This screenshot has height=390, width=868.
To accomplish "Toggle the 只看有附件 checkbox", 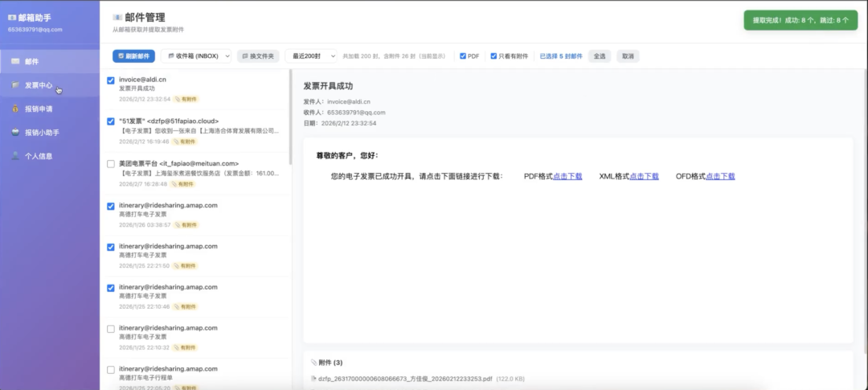I will (x=493, y=56).
